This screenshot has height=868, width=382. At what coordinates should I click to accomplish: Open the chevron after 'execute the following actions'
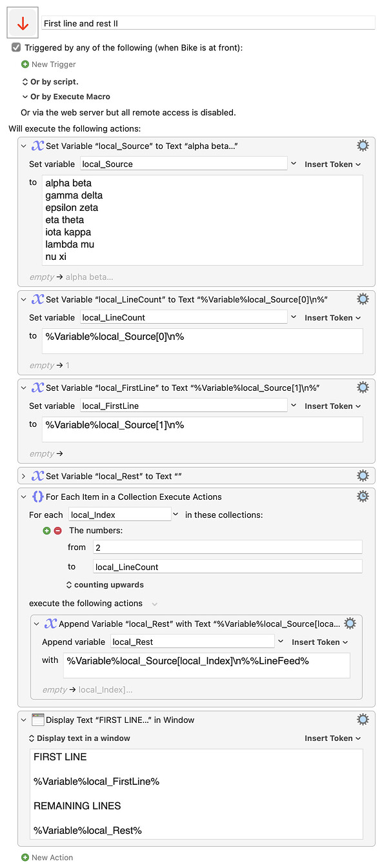pos(154,604)
